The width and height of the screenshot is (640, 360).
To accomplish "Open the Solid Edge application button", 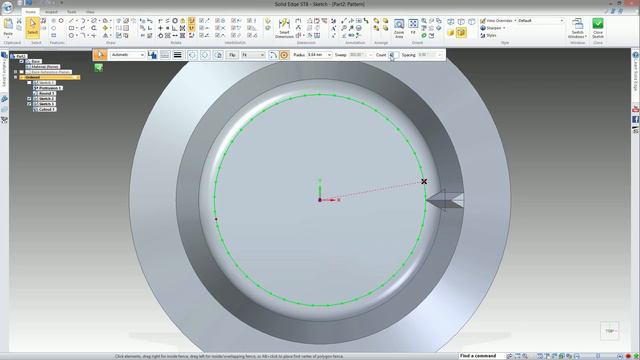I will click(x=7, y=7).
